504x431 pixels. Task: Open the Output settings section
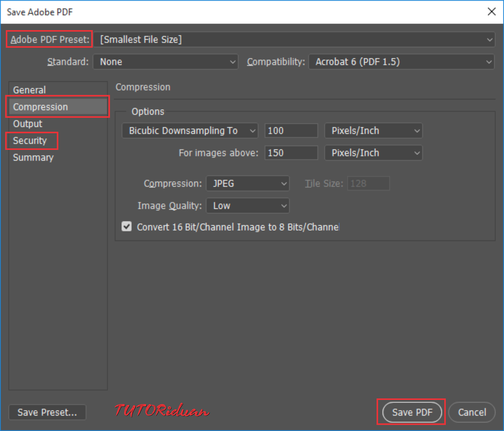point(27,124)
